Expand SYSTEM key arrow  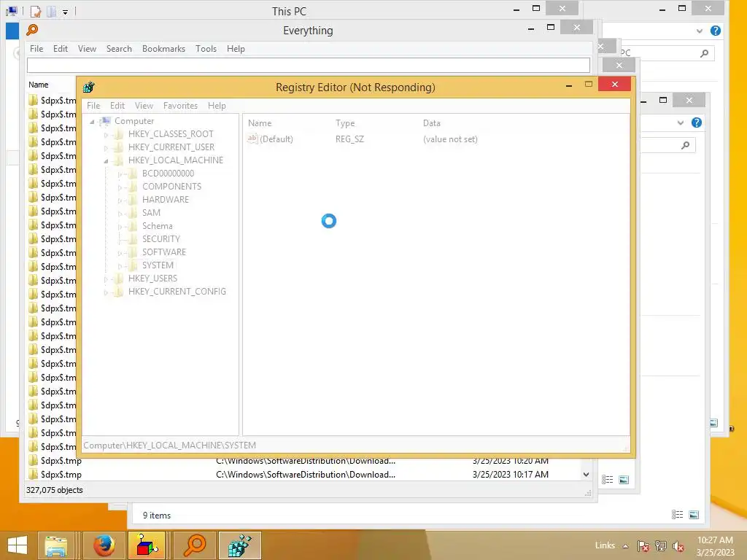120,266
